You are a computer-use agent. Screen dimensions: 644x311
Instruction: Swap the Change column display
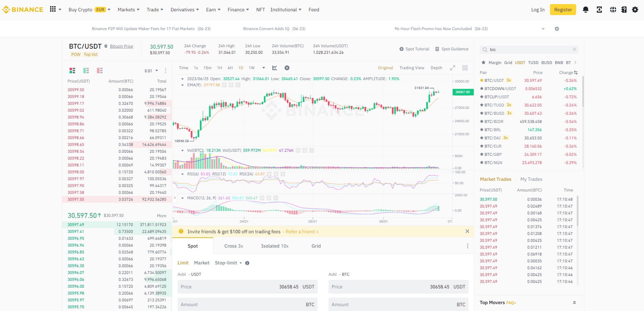(576, 73)
